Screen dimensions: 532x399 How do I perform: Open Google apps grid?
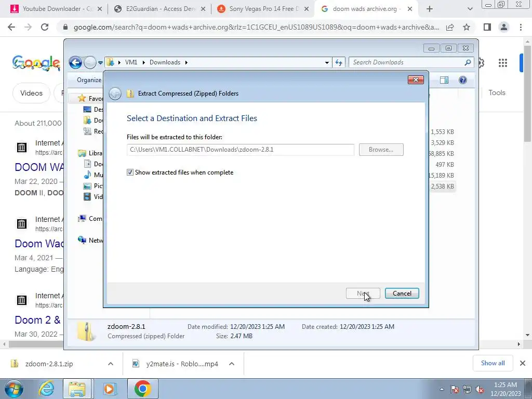pos(503,63)
